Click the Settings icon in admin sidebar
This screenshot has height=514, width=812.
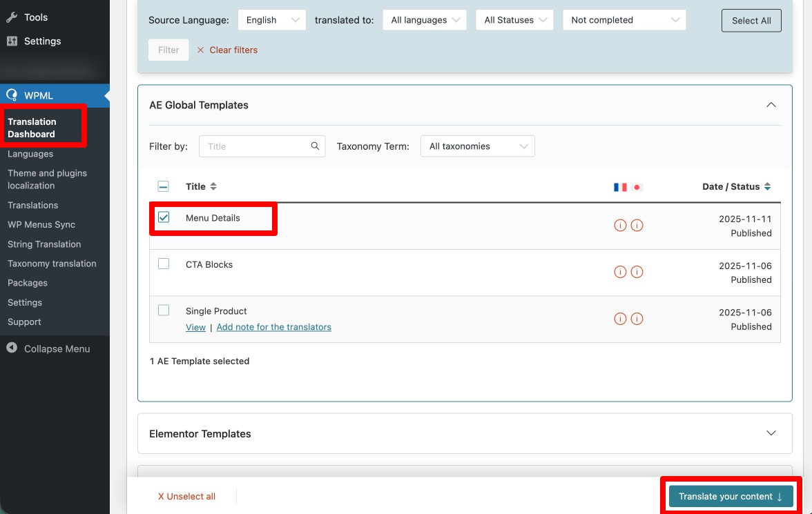point(12,41)
